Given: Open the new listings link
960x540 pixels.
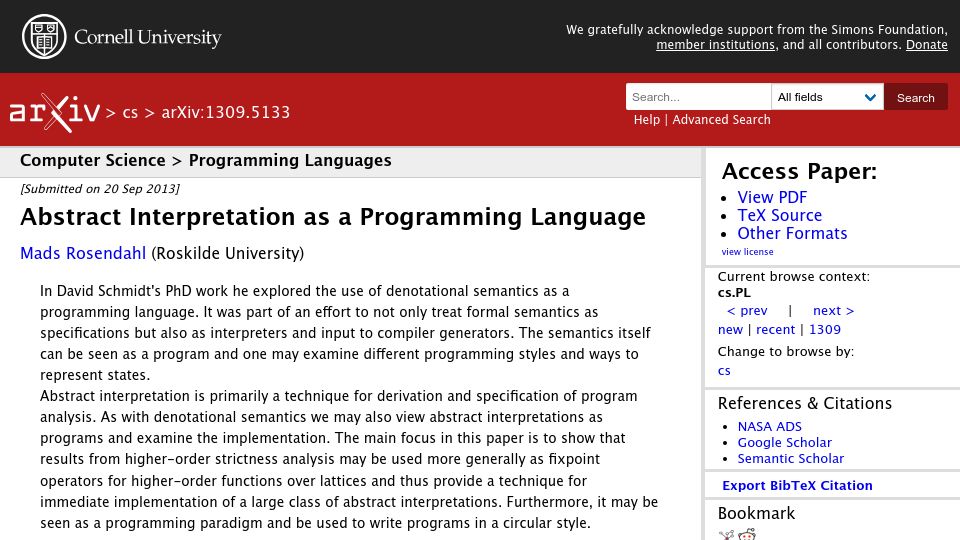Looking at the screenshot, I should coord(730,329).
